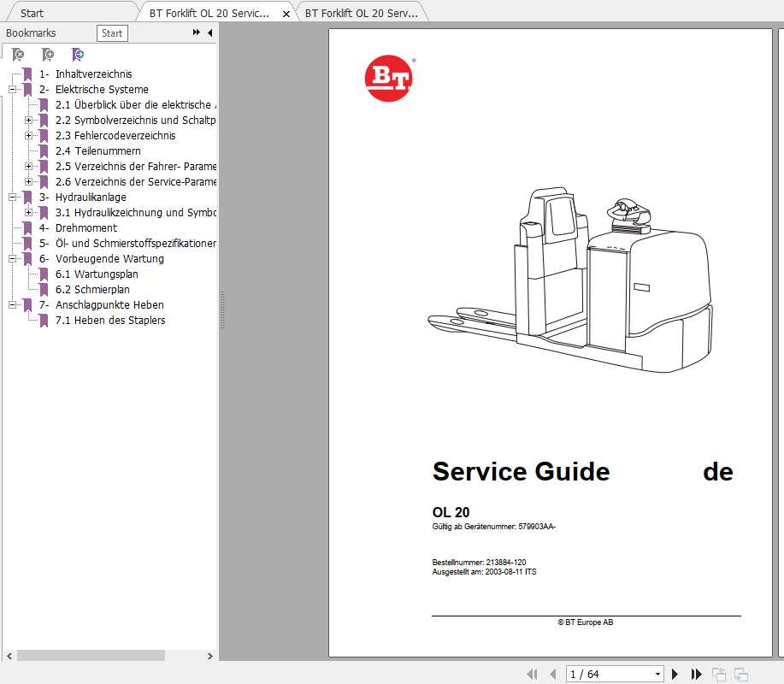The image size is (784, 684).
Task: Toggle the bookmarks panel closed with the collapse arrow
Action: coord(209,32)
